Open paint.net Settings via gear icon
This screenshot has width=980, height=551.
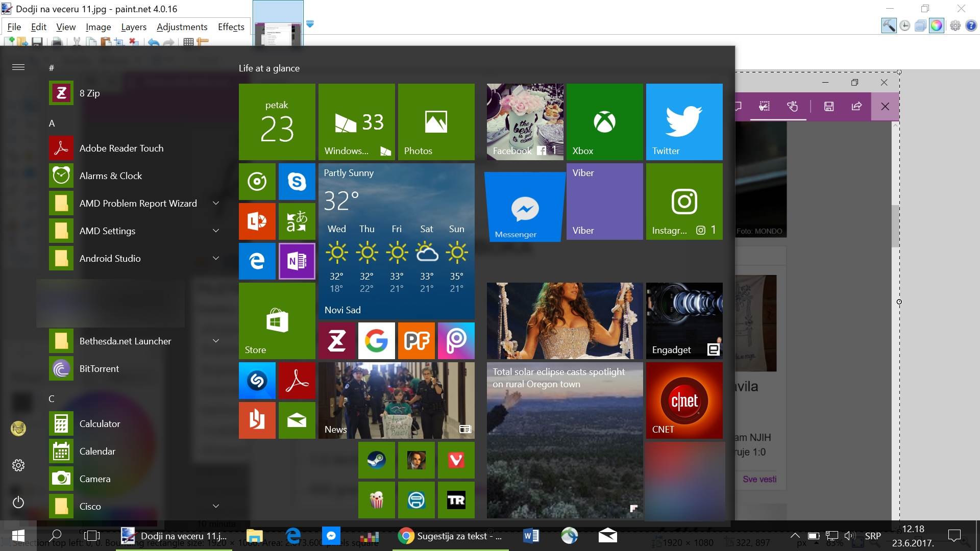954,26
